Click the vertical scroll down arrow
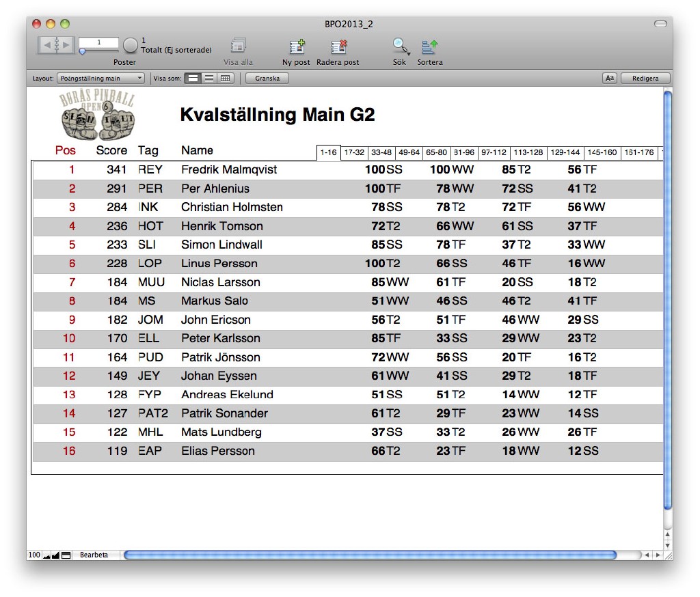The width and height of the screenshot is (700, 597). pyautogui.click(x=668, y=544)
